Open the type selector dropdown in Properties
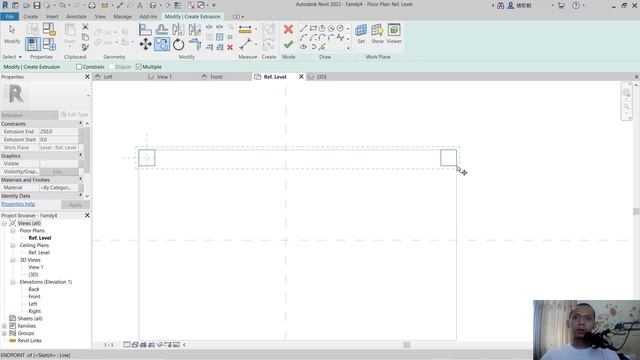Viewport: 640px width, 360px height. (88, 96)
